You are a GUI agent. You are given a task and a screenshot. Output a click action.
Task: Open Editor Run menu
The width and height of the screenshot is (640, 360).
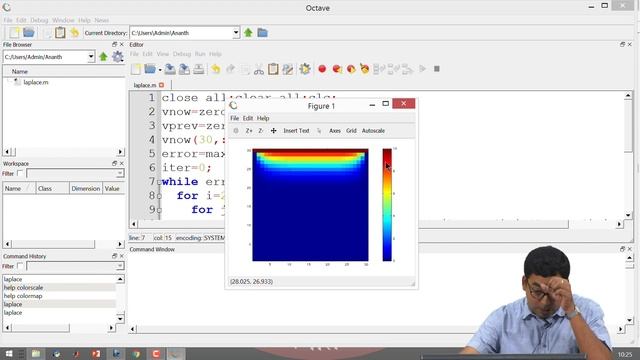click(200, 54)
